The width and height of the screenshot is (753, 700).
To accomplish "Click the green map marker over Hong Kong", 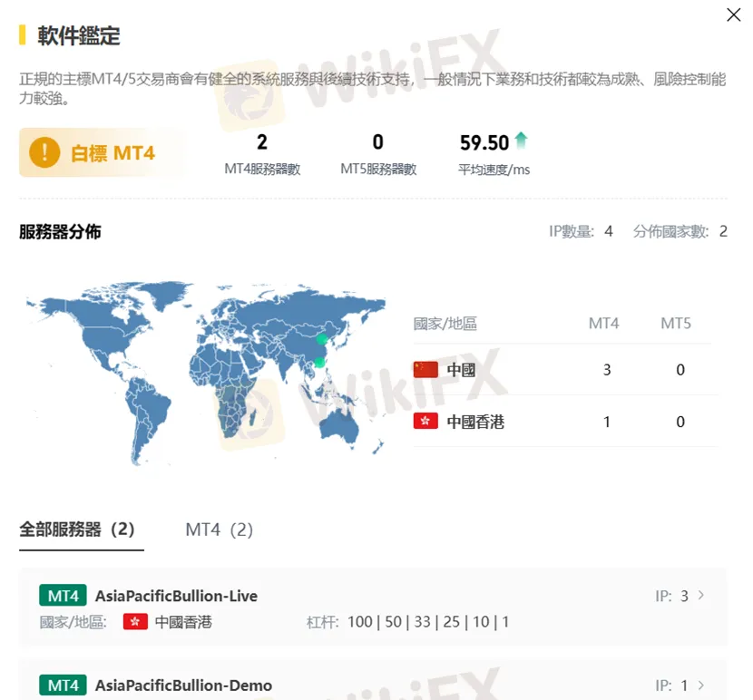I will [318, 362].
